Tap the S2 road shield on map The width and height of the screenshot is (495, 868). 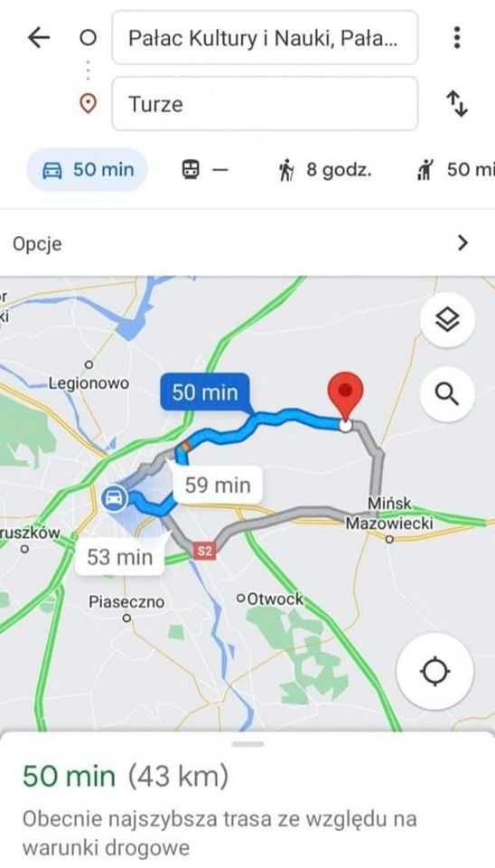(x=205, y=552)
